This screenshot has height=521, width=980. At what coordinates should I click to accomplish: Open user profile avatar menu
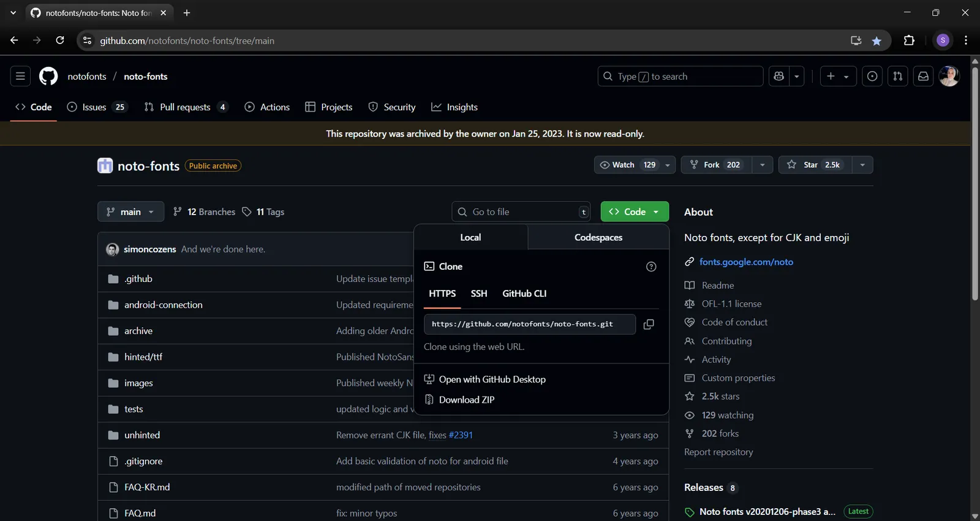click(949, 76)
